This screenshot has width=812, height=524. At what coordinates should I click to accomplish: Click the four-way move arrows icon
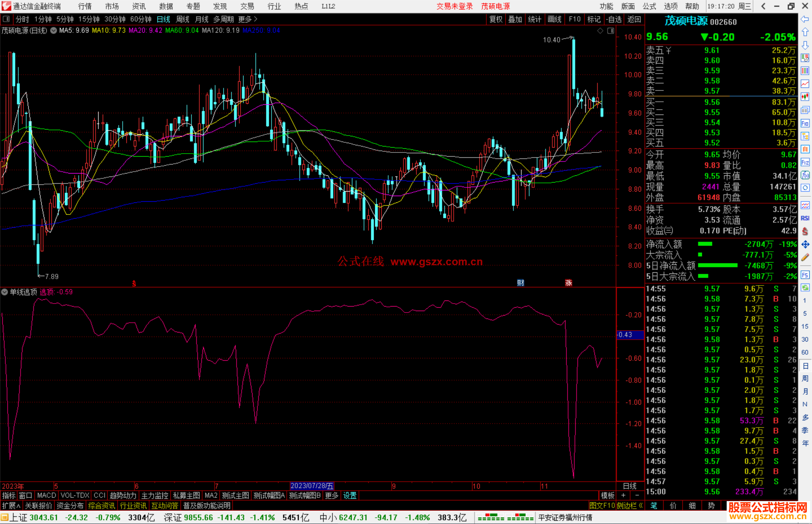pyautogui.click(x=805, y=245)
